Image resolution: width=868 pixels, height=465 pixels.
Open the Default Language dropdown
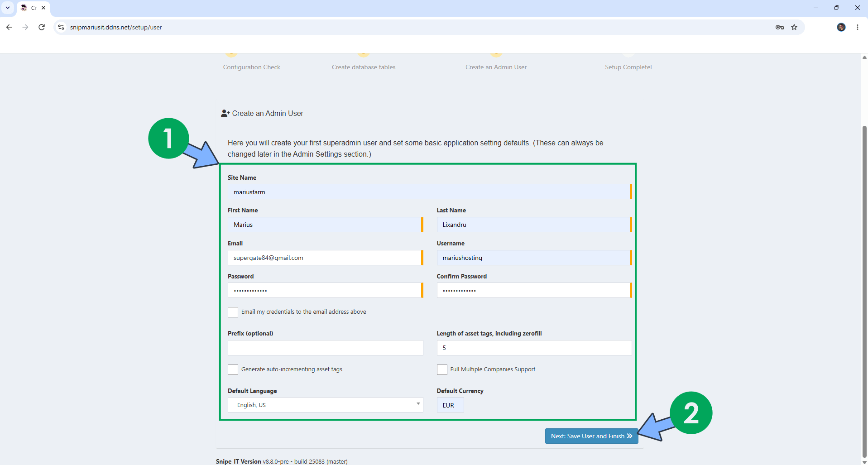click(x=325, y=405)
